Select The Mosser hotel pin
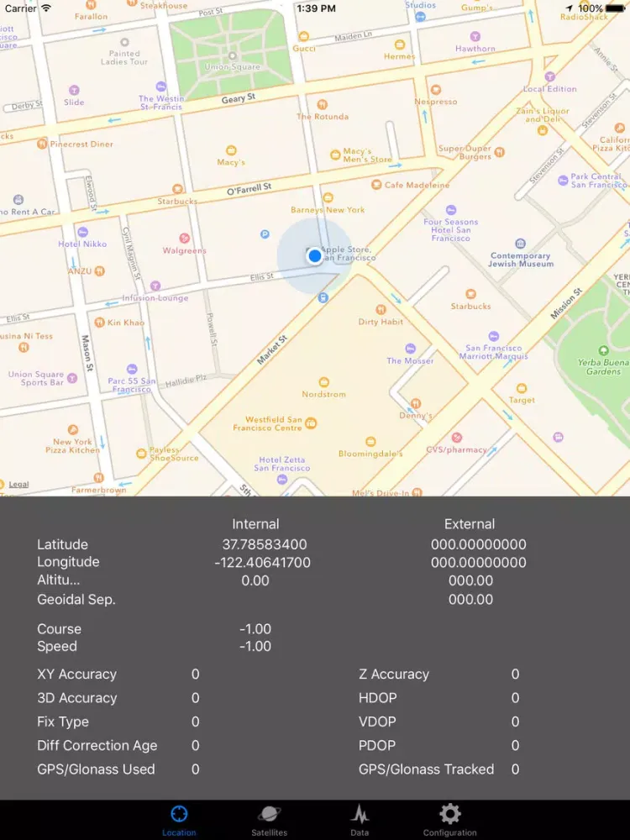 [x=411, y=349]
